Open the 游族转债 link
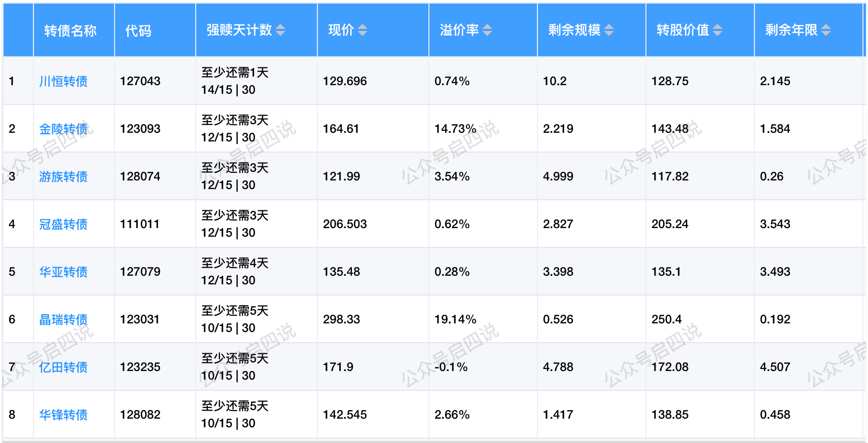This screenshot has height=443, width=868. (63, 176)
